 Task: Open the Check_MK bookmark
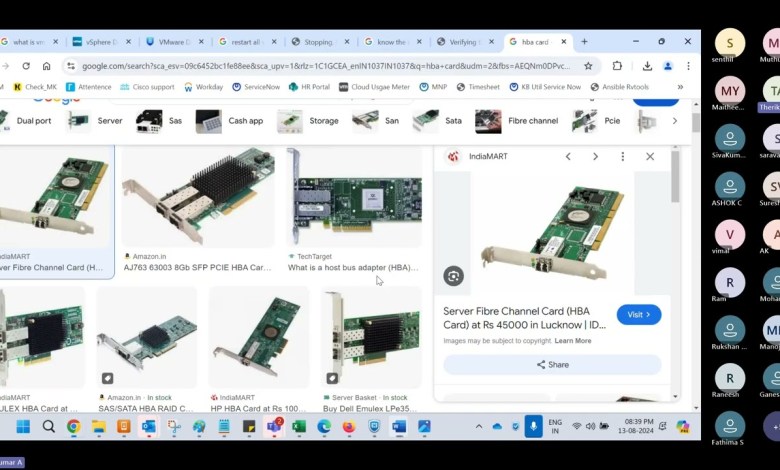pyautogui.click(x=35, y=87)
